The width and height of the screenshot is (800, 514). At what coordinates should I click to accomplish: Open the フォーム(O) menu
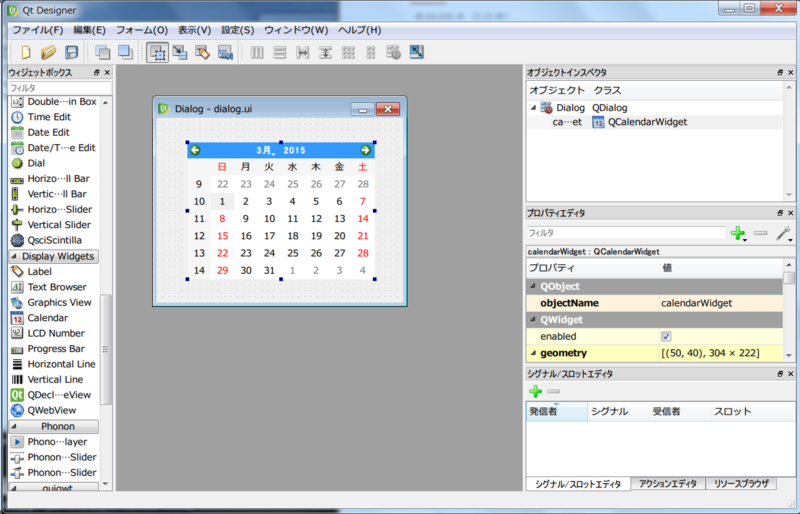point(142,30)
